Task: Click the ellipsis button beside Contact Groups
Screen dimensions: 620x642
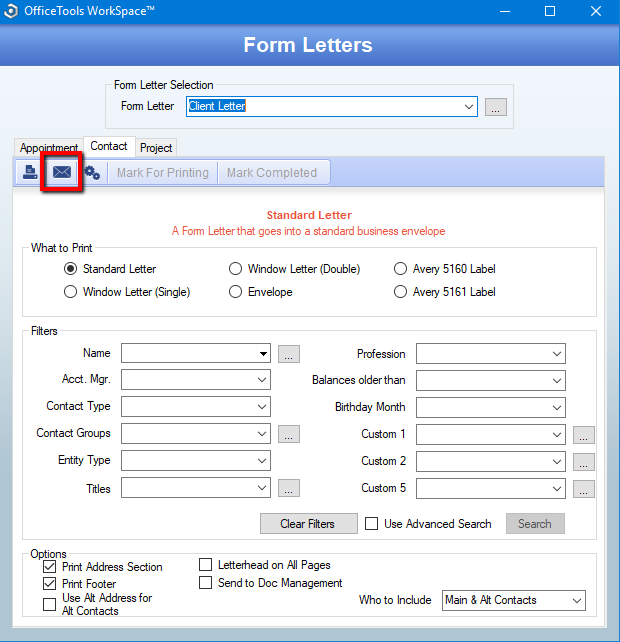Action: [289, 434]
